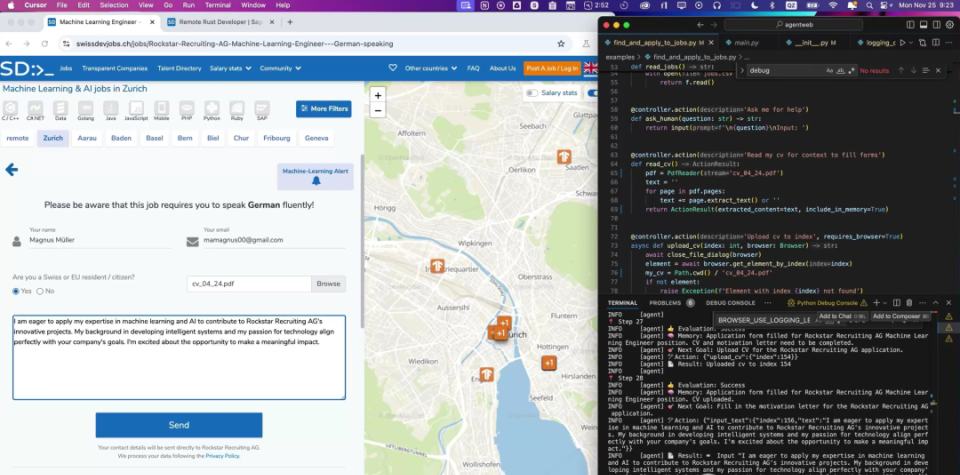The height and width of the screenshot is (475, 960).
Task: Filter jobs by JavaScript icon
Action: pos(136,110)
